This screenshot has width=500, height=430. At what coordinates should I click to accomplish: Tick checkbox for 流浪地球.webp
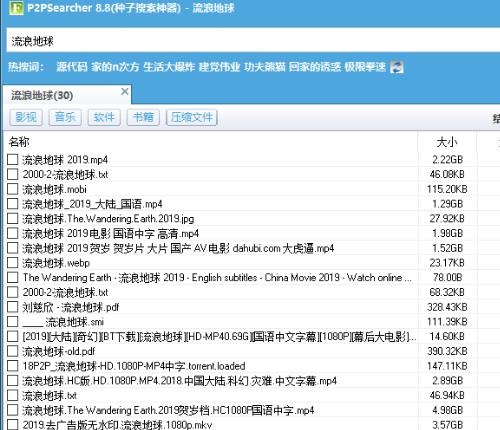(x=13, y=263)
